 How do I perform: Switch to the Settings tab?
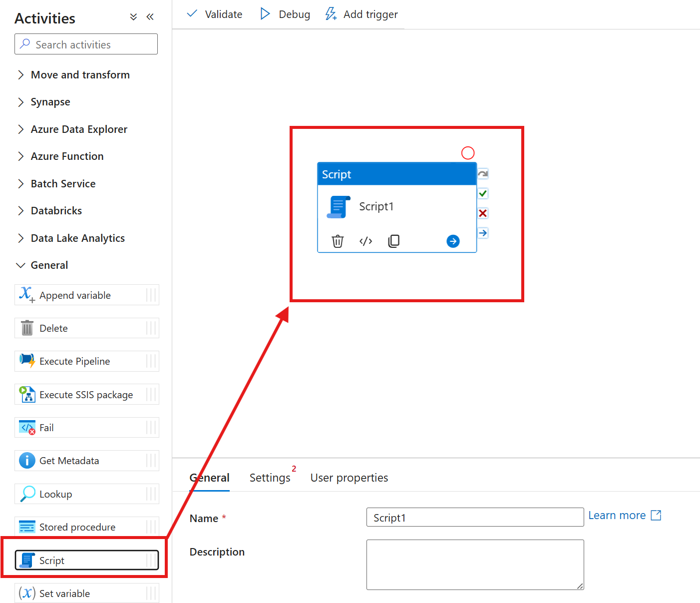click(270, 478)
